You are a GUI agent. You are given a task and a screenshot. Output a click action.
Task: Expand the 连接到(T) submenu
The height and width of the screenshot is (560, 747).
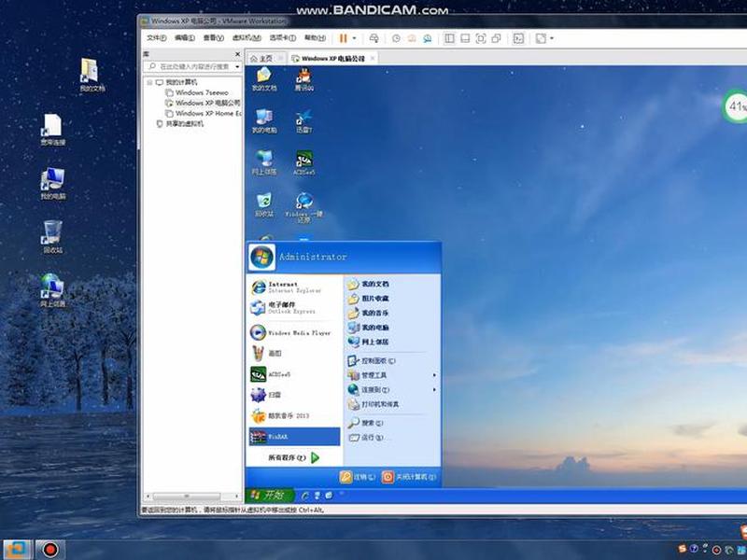click(390, 389)
